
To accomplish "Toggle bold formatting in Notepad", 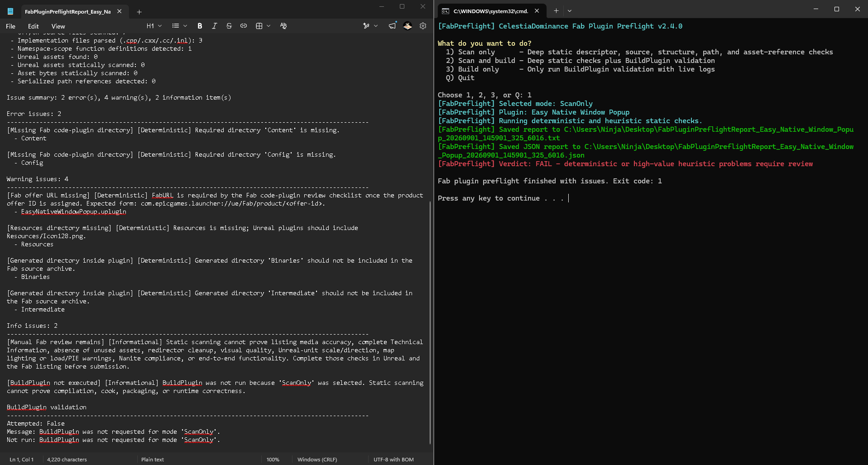I will tap(200, 26).
